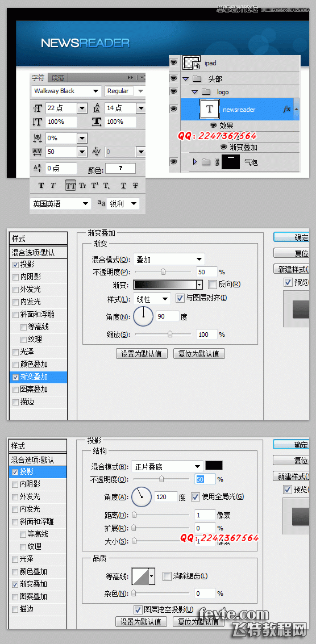316x644 pixels.
Task: Check 内阴影 in the Gradient Overlay dialog list
Action: [x=15, y=277]
